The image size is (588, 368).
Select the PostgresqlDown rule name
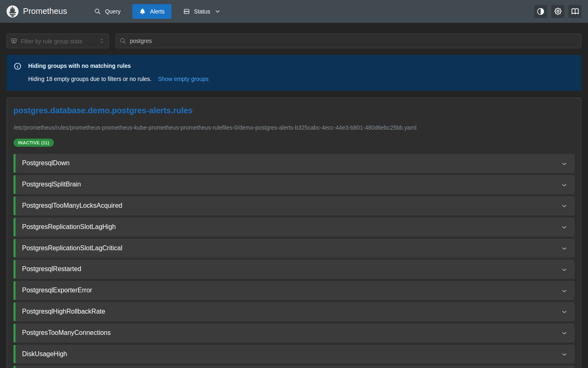pyautogui.click(x=46, y=163)
